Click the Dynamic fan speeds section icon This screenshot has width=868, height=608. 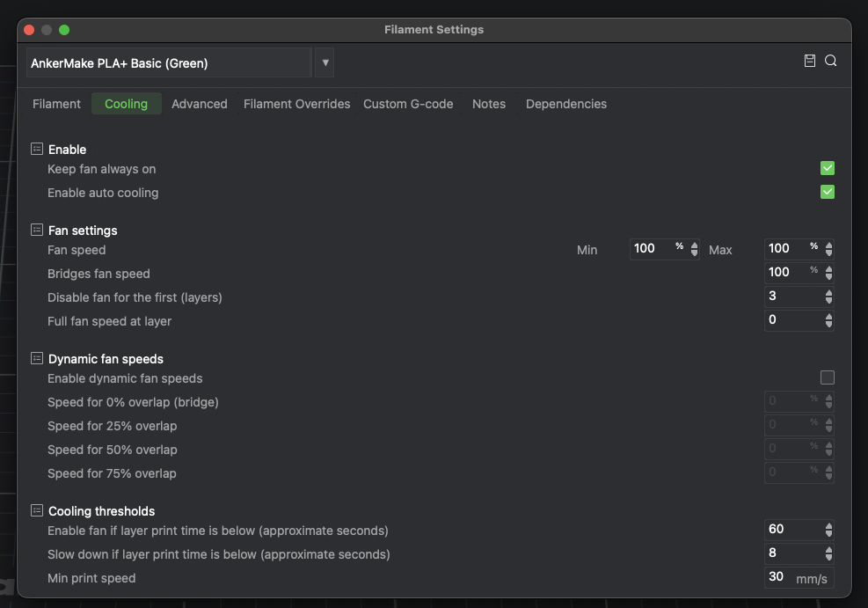tap(37, 358)
